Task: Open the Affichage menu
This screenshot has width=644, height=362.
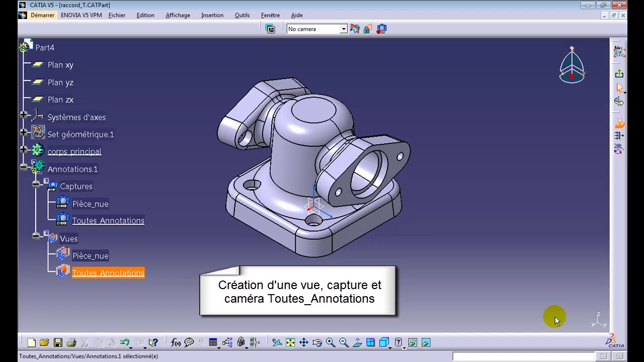Action: click(178, 15)
